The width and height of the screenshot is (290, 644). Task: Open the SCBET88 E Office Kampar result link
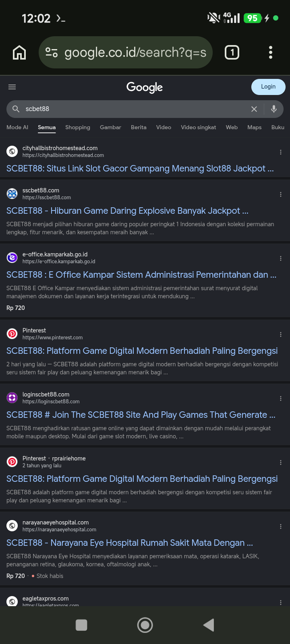click(141, 275)
